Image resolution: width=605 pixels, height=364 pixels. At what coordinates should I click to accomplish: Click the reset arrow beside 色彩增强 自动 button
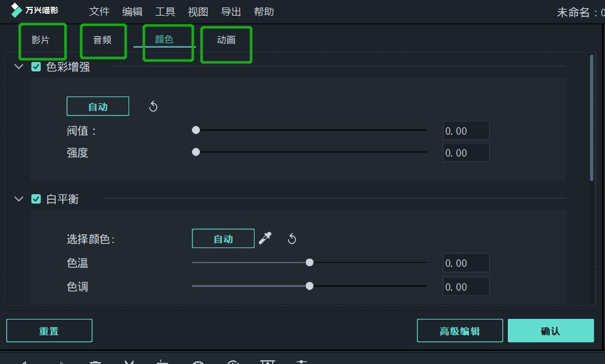pyautogui.click(x=153, y=107)
